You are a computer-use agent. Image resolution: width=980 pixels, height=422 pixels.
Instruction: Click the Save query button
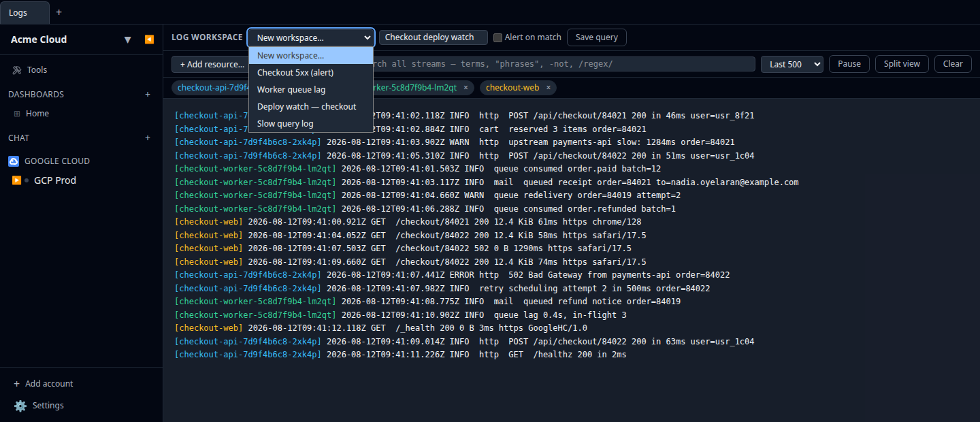[x=597, y=37]
